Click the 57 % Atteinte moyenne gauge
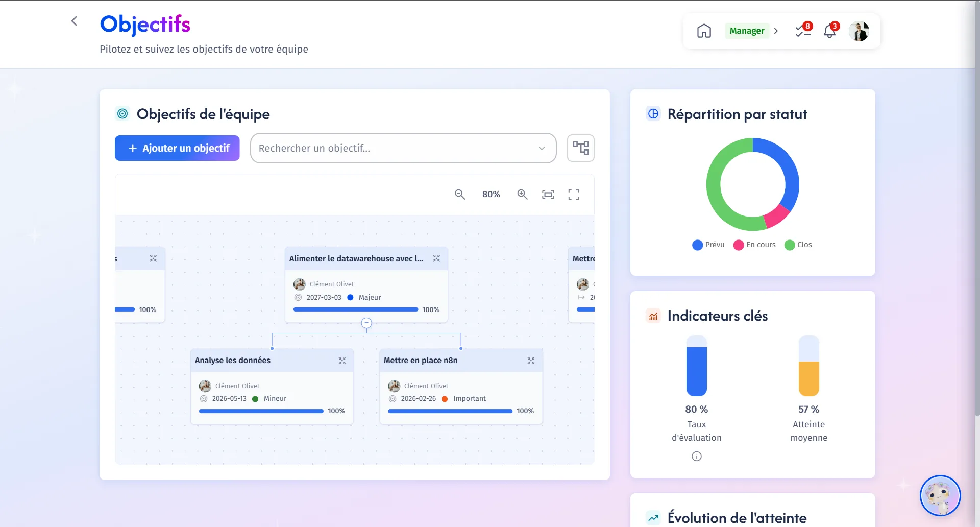Viewport: 980px width, 527px height. tap(809, 366)
